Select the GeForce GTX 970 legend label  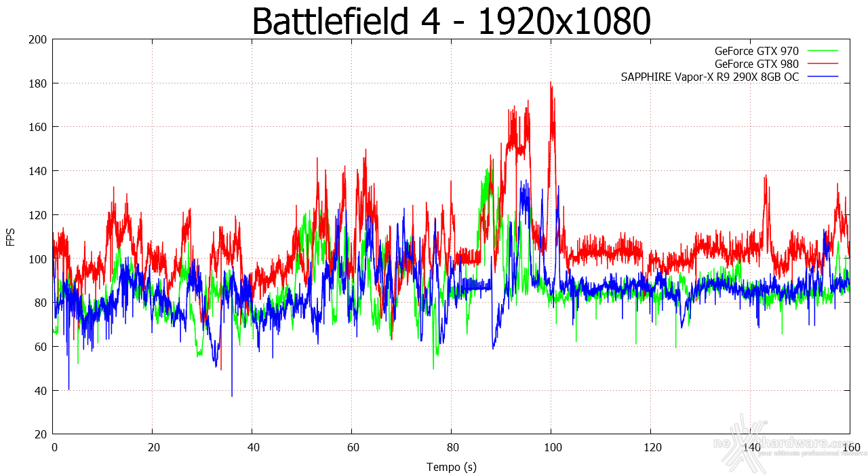[757, 50]
